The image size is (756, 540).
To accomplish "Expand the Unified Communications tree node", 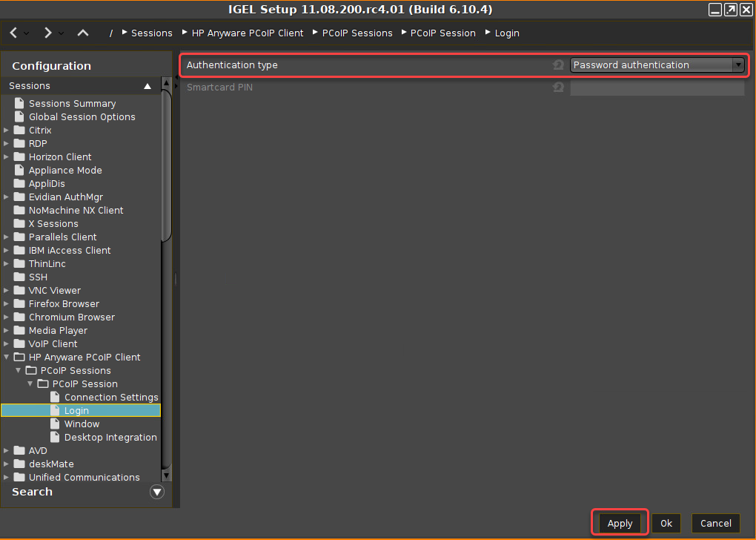I will click(6, 477).
